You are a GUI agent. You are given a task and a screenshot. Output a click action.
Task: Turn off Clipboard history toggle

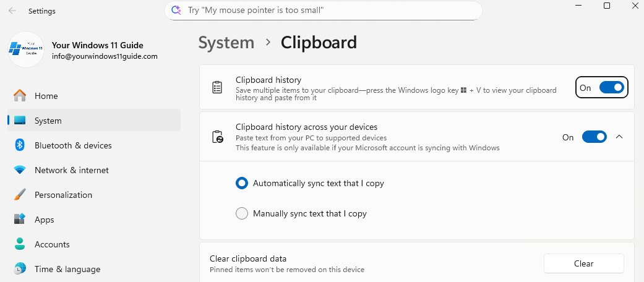tap(612, 87)
